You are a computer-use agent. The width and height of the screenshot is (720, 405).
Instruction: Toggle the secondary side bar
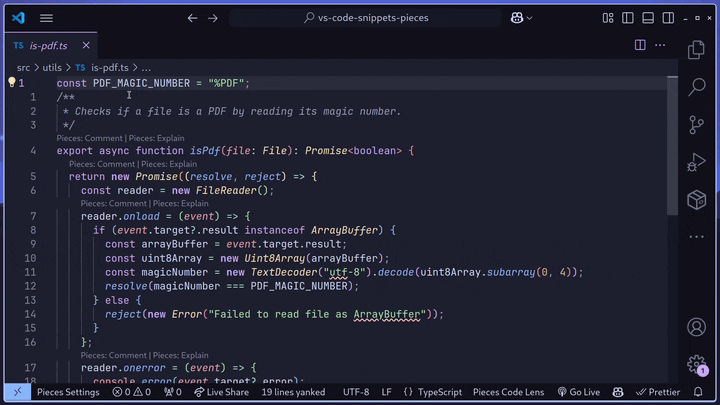tap(668, 18)
